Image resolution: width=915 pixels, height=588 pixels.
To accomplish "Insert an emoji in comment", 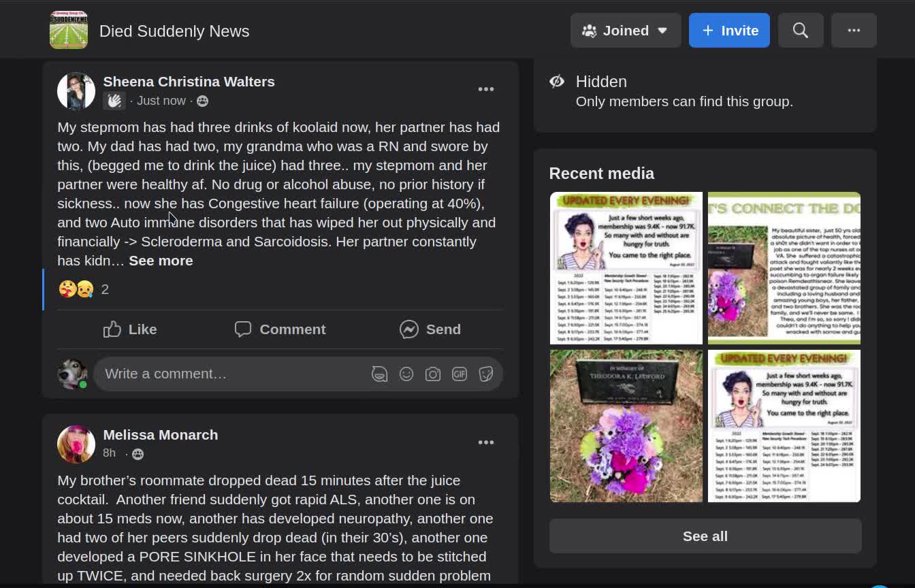I will tap(406, 374).
